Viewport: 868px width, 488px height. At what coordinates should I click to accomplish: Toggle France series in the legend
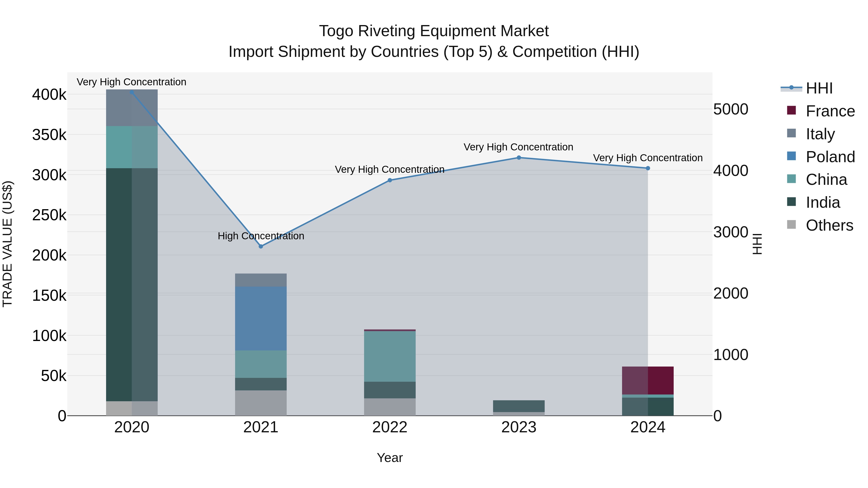pos(821,111)
